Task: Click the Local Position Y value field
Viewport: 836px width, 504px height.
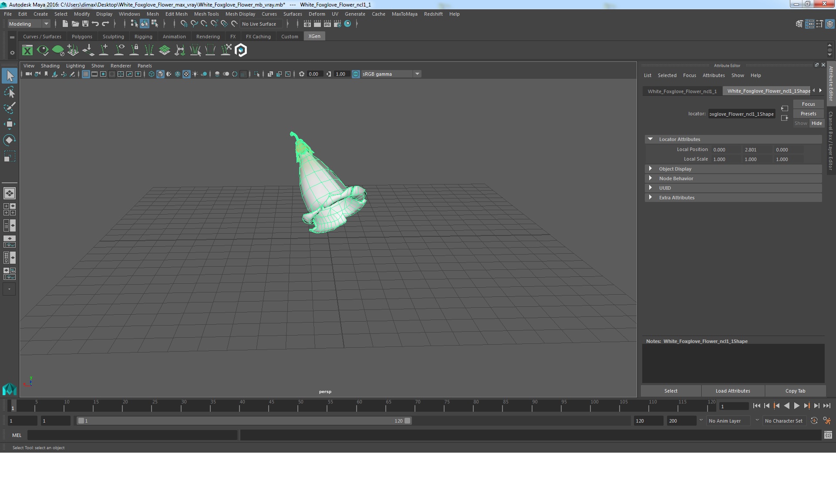Action: pyautogui.click(x=757, y=150)
